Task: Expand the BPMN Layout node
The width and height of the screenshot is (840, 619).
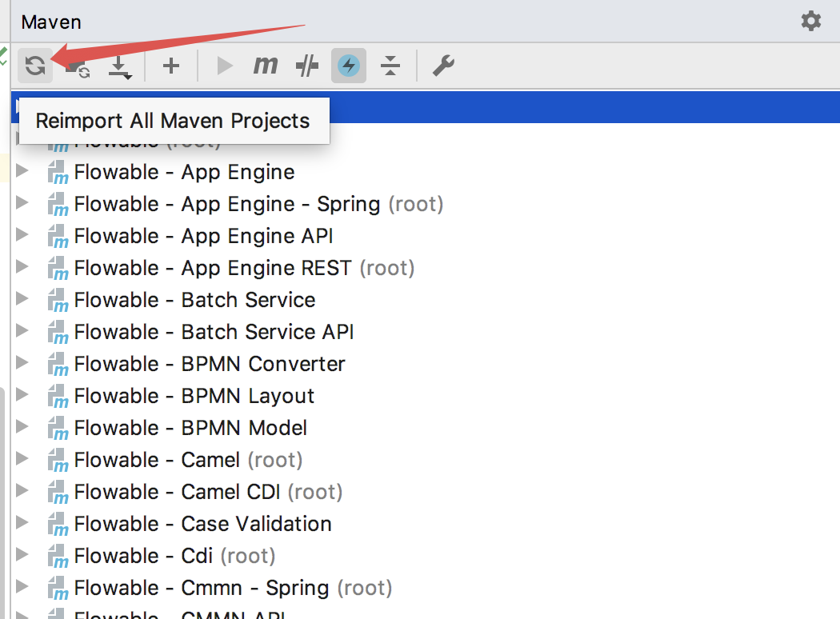Action: [x=22, y=395]
